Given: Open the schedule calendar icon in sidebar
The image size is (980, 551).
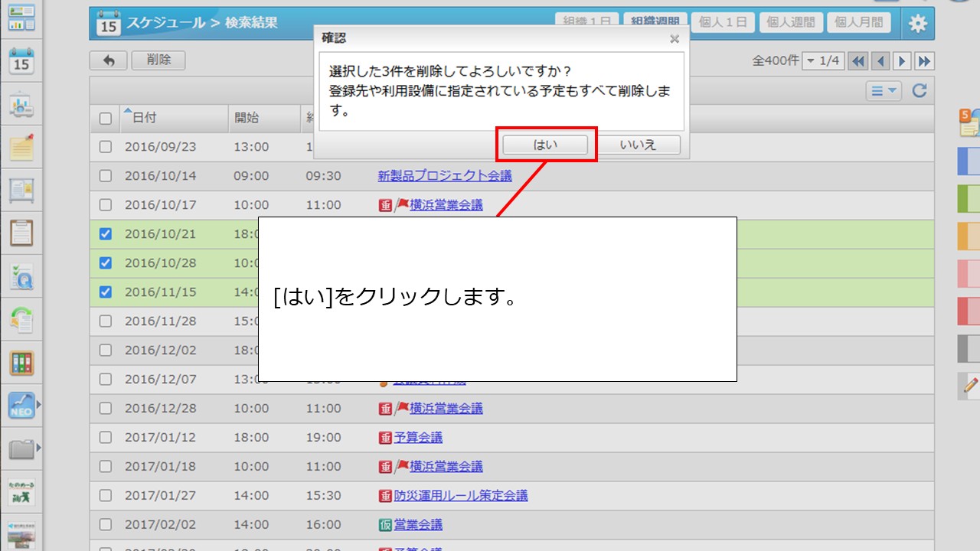Looking at the screenshot, I should pos(21,60).
